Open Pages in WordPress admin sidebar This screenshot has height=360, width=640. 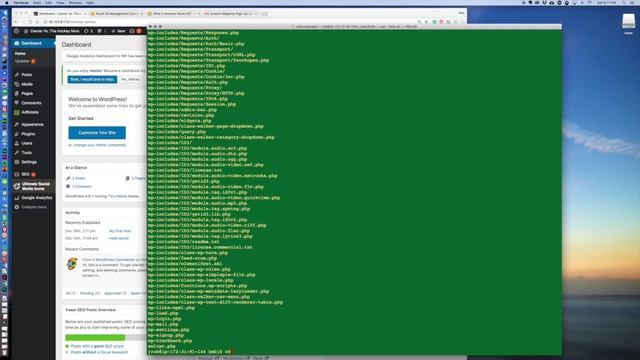click(x=27, y=93)
